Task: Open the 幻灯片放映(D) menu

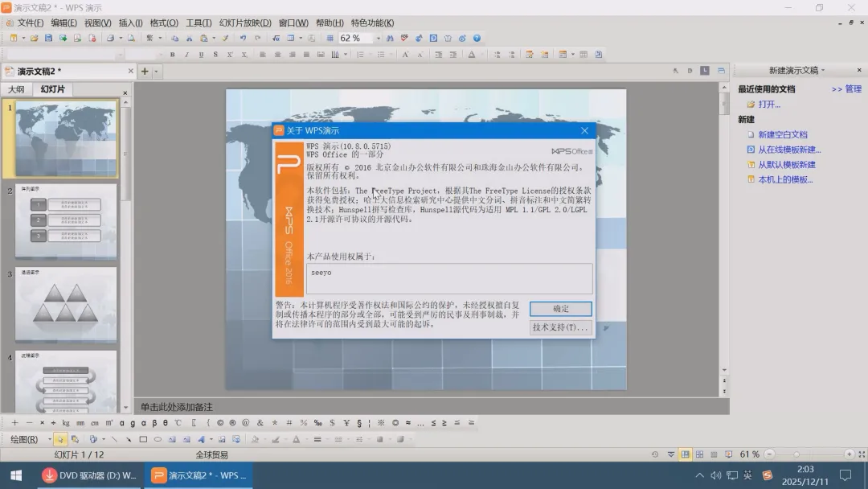Action: 245,23
